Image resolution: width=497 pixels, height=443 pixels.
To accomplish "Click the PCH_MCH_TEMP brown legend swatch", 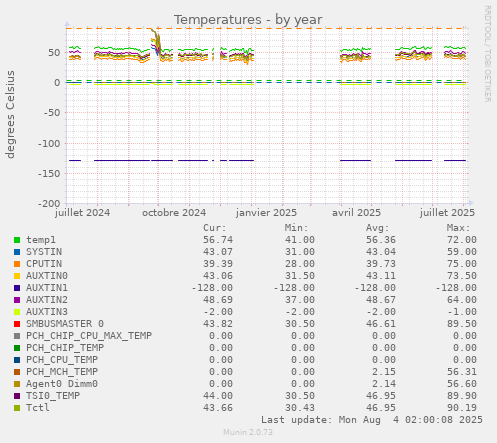I will tap(17, 372).
